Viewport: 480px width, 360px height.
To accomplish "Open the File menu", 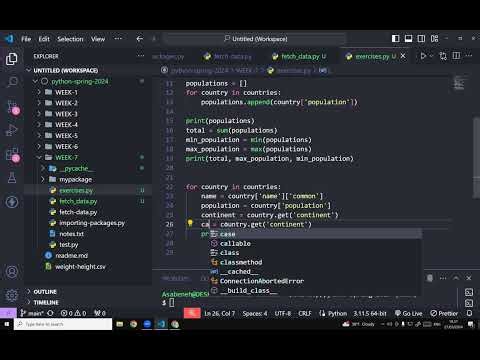I will [x=26, y=39].
